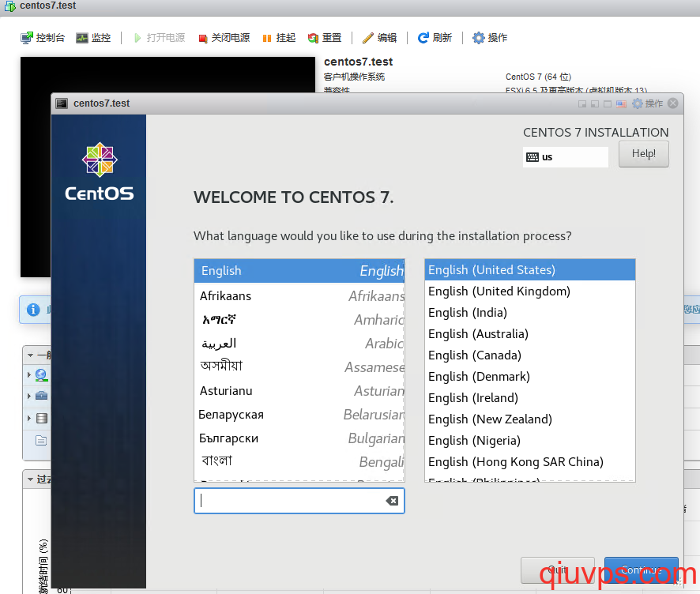Click the third console fullscreen icon in titlebar

click(x=608, y=104)
